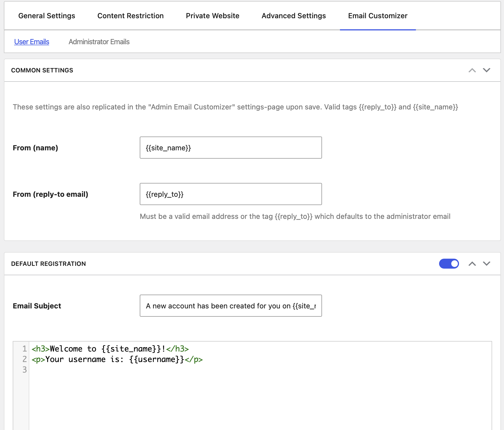The image size is (504, 430).
Task: Click the username line in editor
Action: coord(117,359)
